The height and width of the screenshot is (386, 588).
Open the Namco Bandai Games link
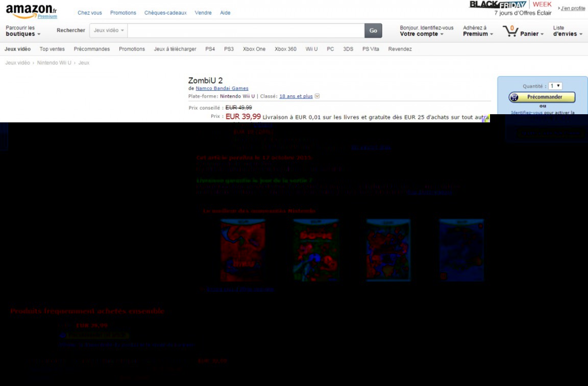click(x=222, y=89)
